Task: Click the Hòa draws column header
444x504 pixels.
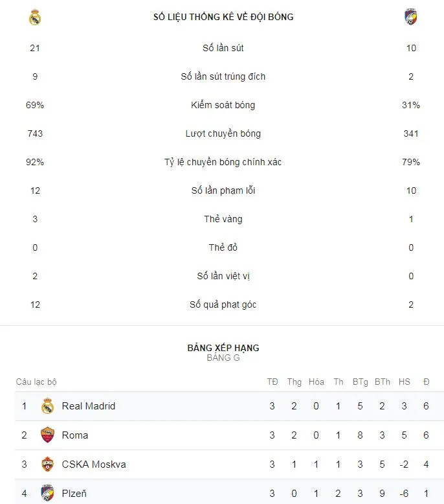Action: point(316,382)
